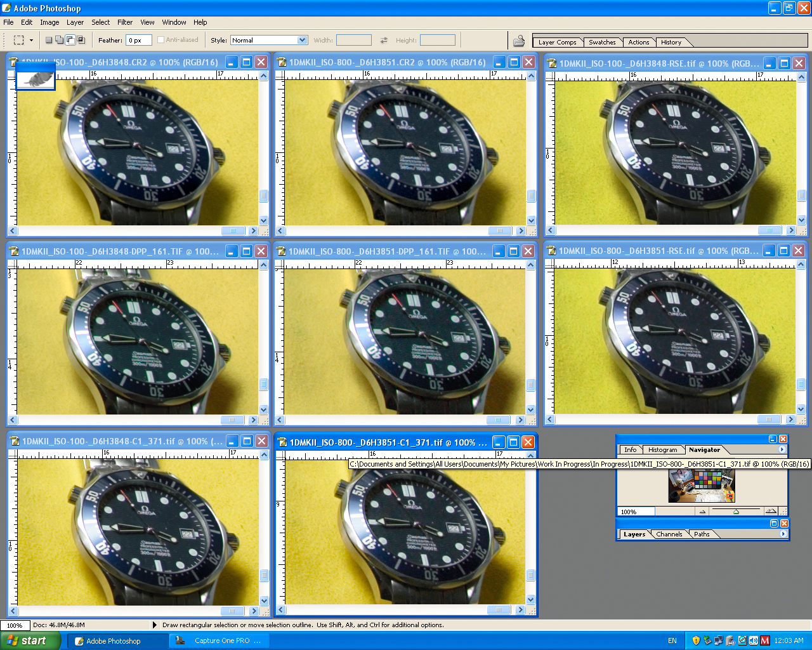The width and height of the screenshot is (812, 650).
Task: Click the Navigator zoom percentage field
Action: pos(636,512)
